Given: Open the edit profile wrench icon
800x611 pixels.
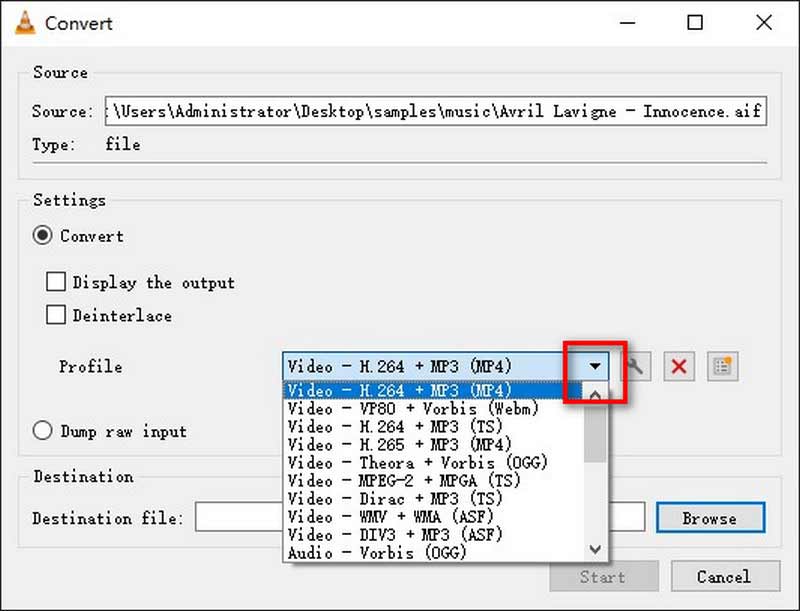Looking at the screenshot, I should pyautogui.click(x=636, y=366).
